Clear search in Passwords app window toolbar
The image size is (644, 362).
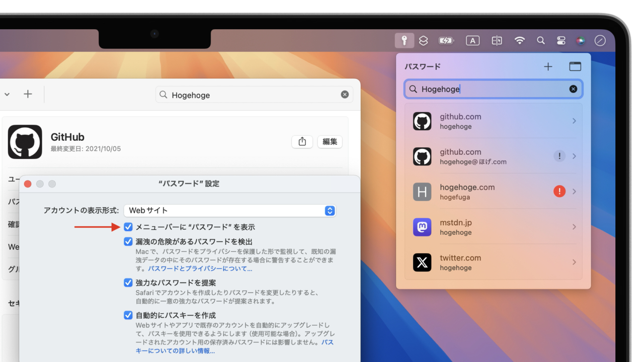coord(345,95)
